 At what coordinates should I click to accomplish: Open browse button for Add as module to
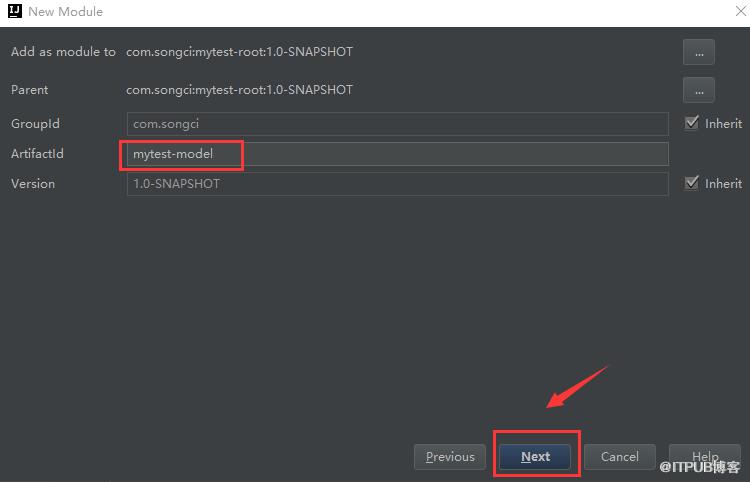coord(699,52)
